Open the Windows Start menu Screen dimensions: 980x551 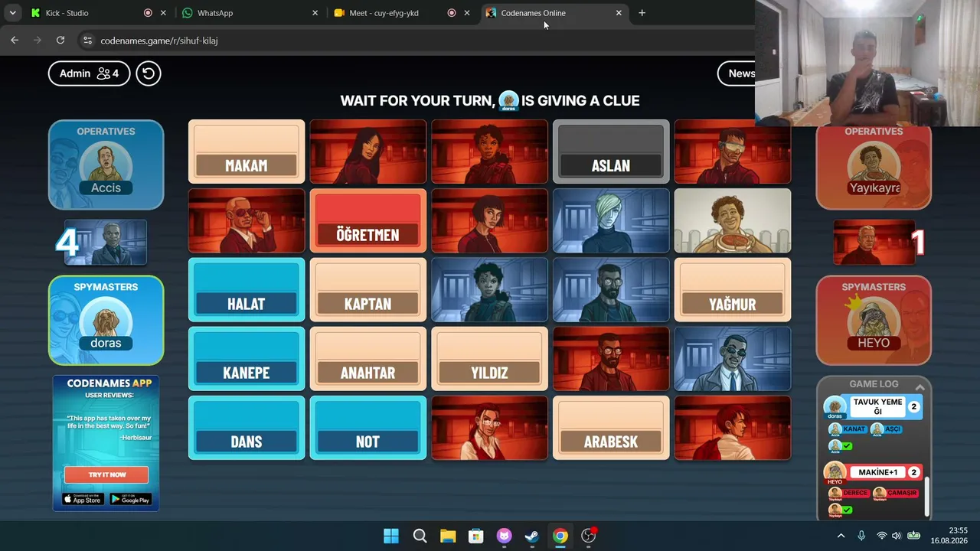(x=391, y=536)
